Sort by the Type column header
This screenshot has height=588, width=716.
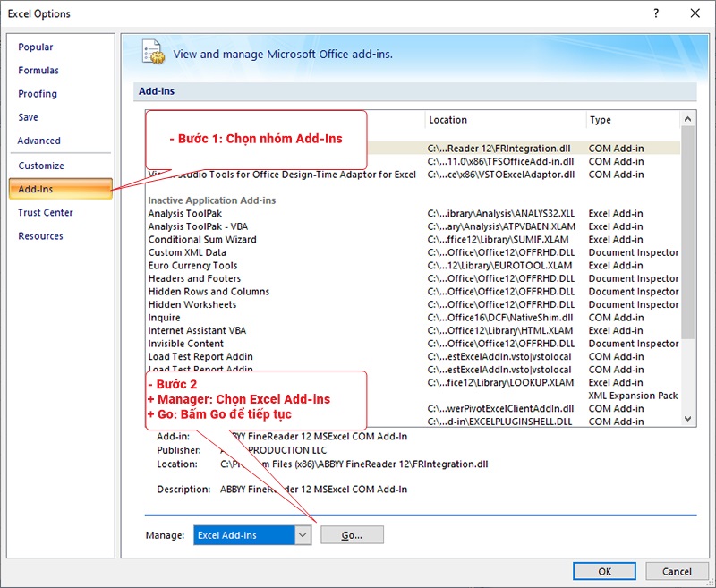(633, 120)
